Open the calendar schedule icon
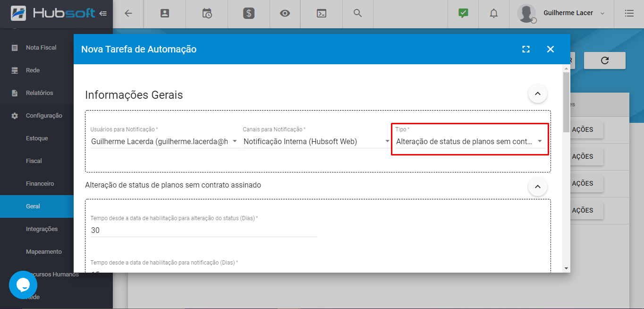The height and width of the screenshot is (309, 644). point(207,13)
